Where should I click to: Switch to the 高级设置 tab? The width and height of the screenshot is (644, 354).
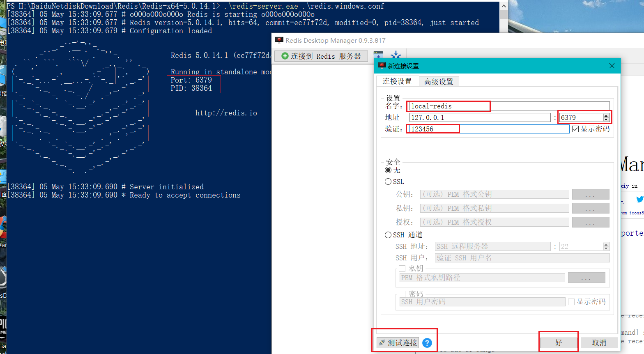point(439,81)
